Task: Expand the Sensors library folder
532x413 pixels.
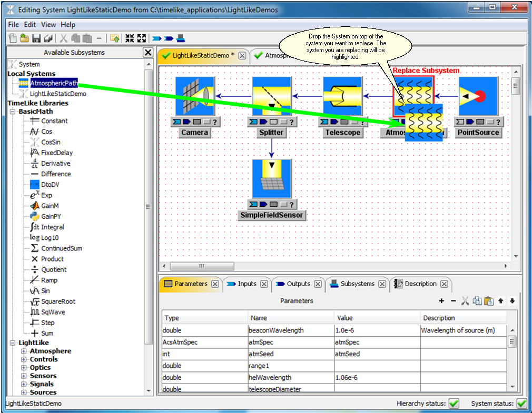Action: click(24, 376)
